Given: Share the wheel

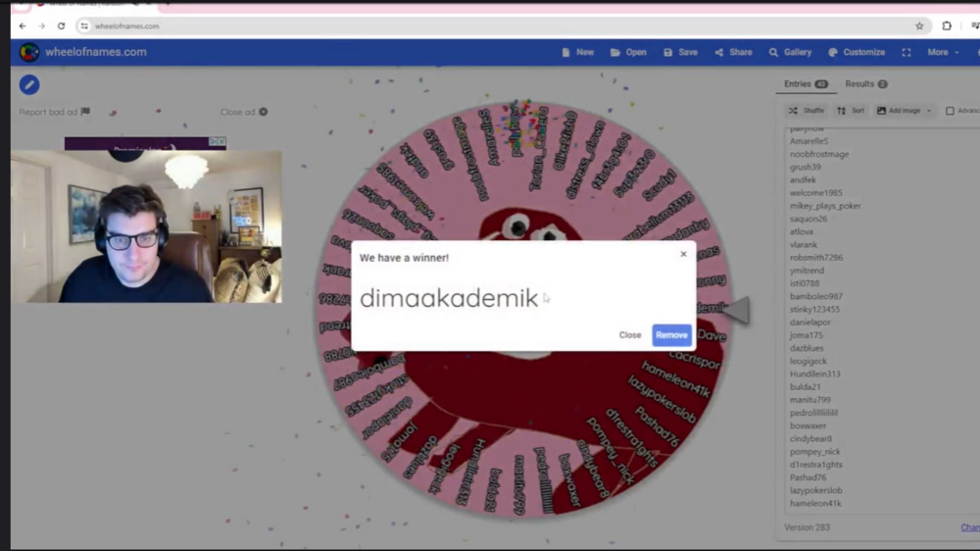Looking at the screenshot, I should (733, 53).
